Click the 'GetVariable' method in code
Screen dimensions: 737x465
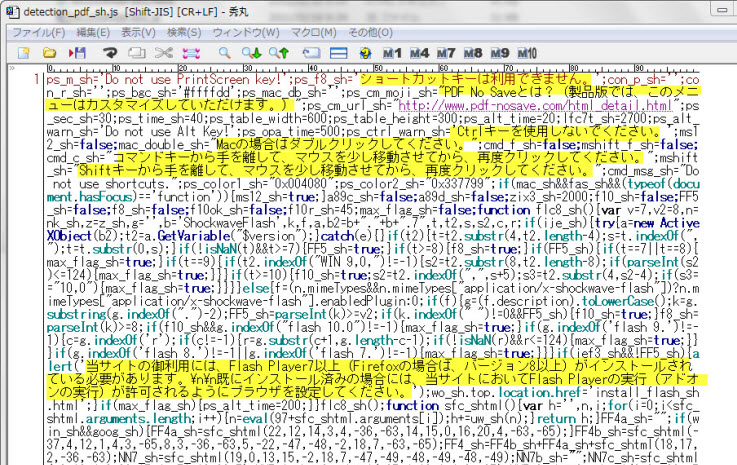[x=194, y=236]
